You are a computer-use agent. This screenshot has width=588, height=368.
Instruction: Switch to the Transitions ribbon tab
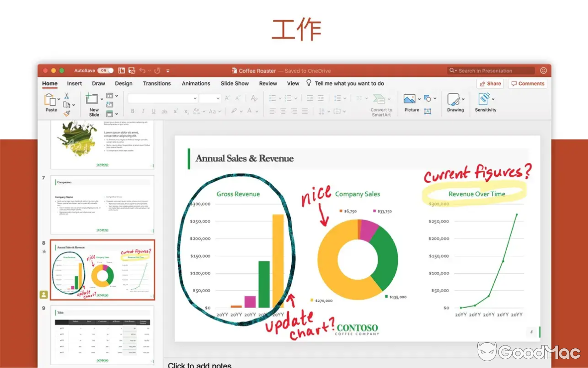point(157,83)
